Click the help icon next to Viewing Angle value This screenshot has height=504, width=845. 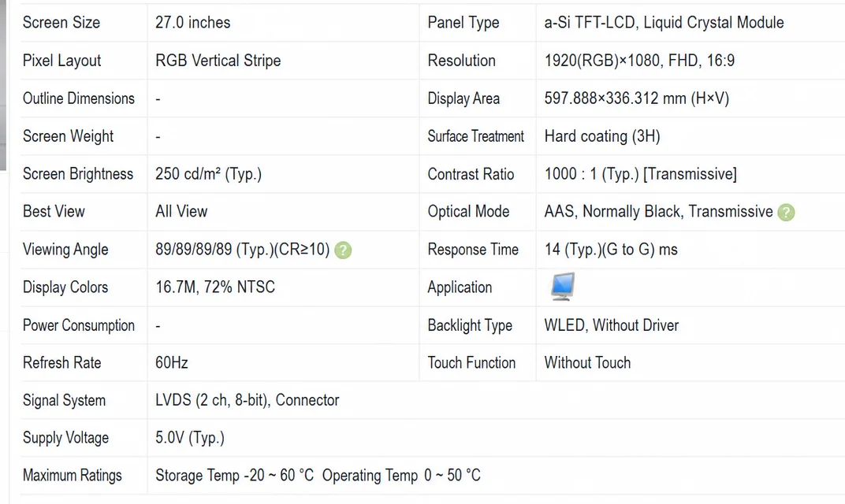pos(343,250)
